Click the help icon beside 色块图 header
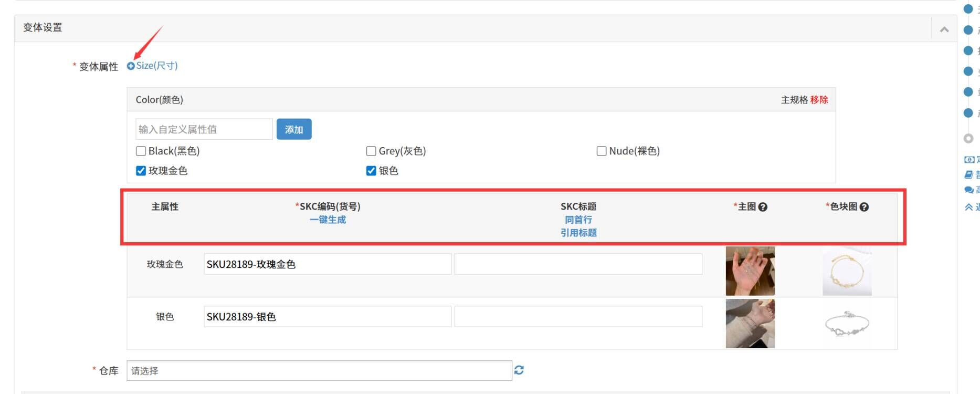 click(865, 207)
